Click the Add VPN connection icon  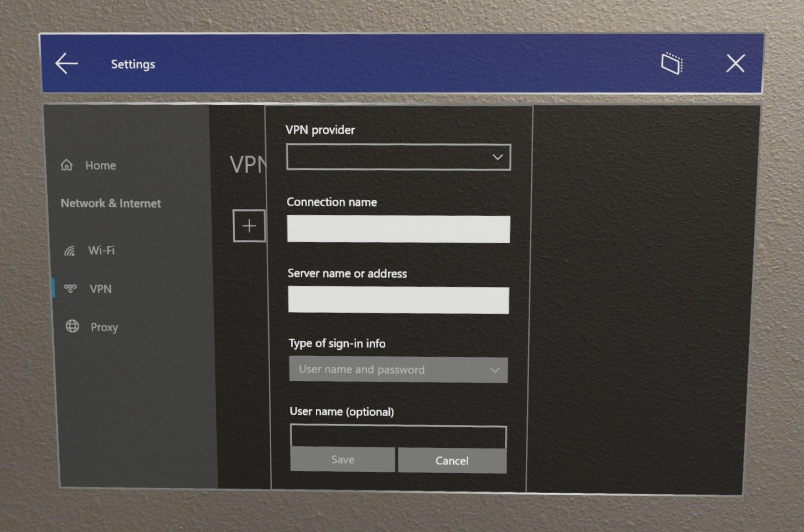point(249,225)
